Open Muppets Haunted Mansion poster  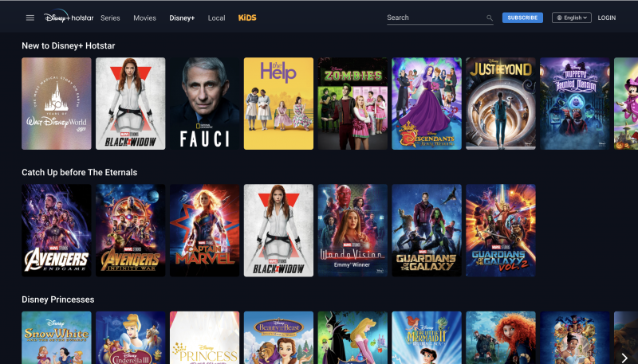tap(575, 104)
